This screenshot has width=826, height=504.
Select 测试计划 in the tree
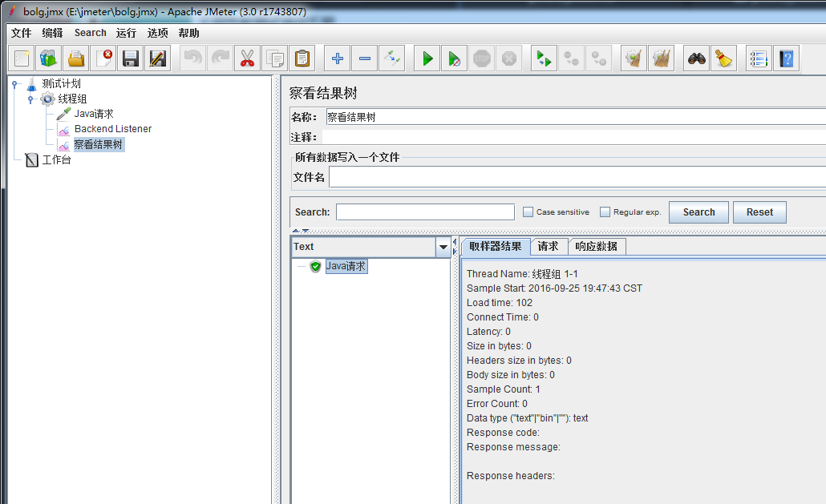61,83
